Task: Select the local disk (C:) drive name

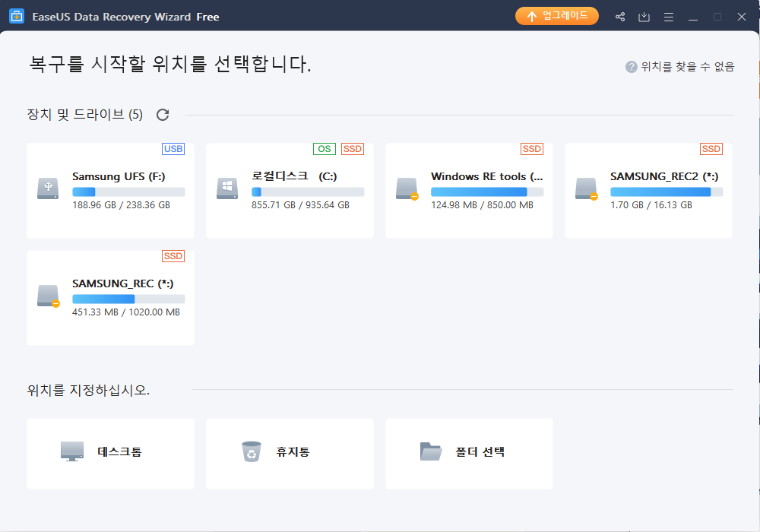Action: click(x=294, y=176)
